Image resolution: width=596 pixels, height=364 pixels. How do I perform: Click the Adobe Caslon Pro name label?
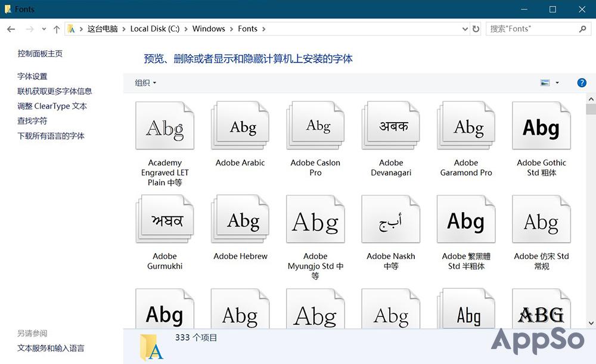(315, 167)
